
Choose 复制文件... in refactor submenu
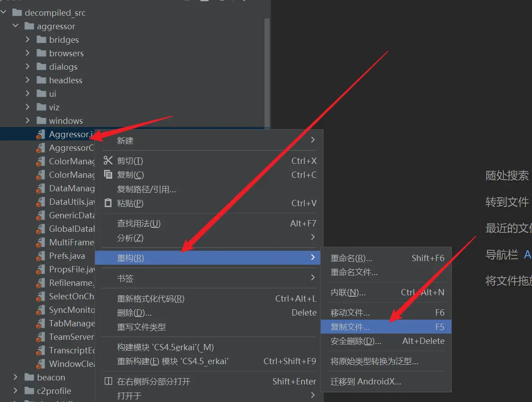350,327
